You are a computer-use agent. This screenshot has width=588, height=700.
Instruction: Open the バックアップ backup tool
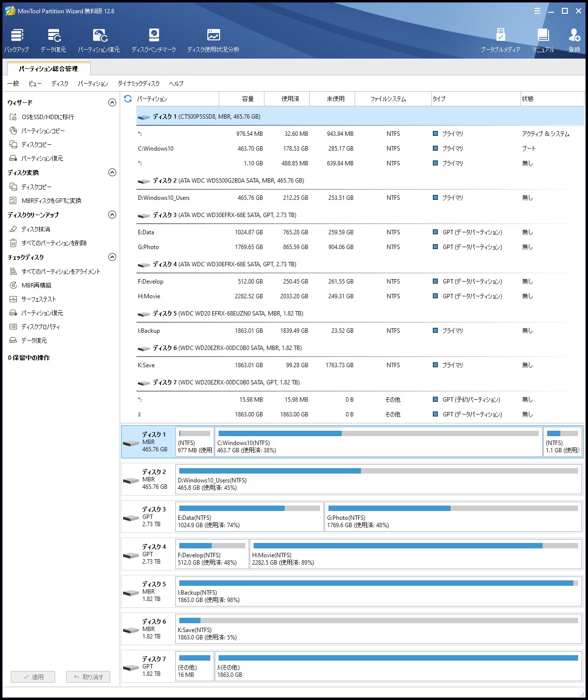(x=17, y=40)
